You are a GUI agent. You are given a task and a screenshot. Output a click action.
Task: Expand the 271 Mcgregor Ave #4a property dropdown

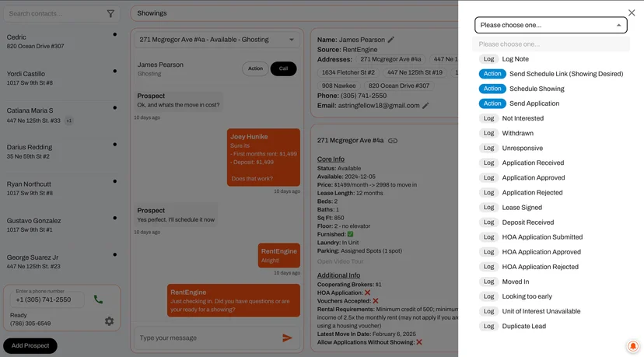(217, 40)
